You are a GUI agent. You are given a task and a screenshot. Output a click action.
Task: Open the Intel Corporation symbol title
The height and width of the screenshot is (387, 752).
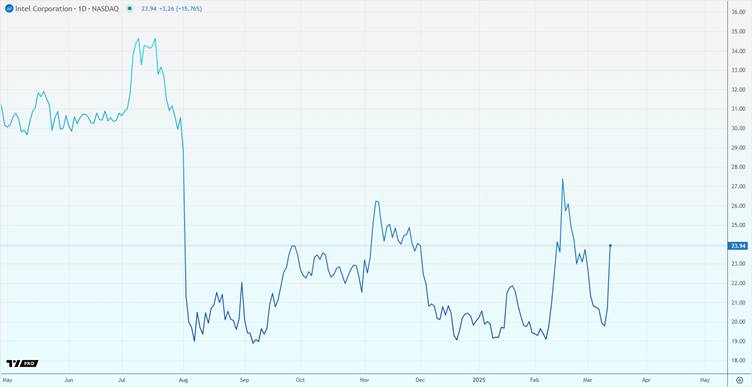coord(66,8)
